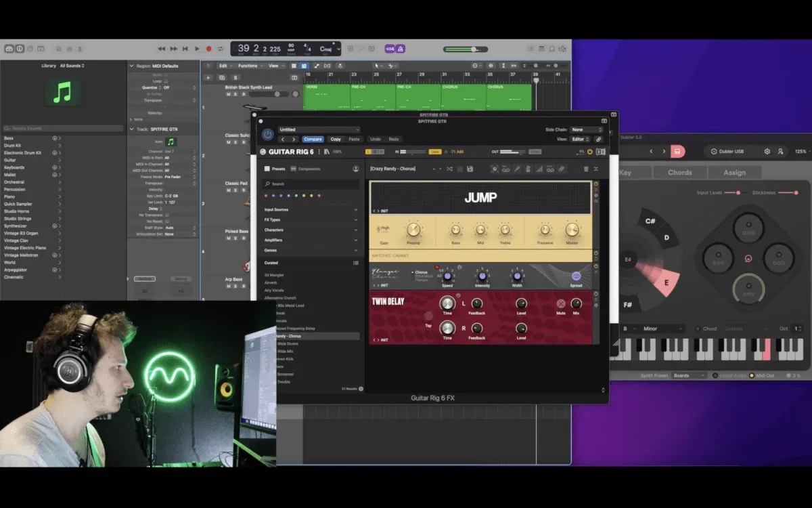
Task: Click the Search Sounds field in Library
Action: point(62,128)
